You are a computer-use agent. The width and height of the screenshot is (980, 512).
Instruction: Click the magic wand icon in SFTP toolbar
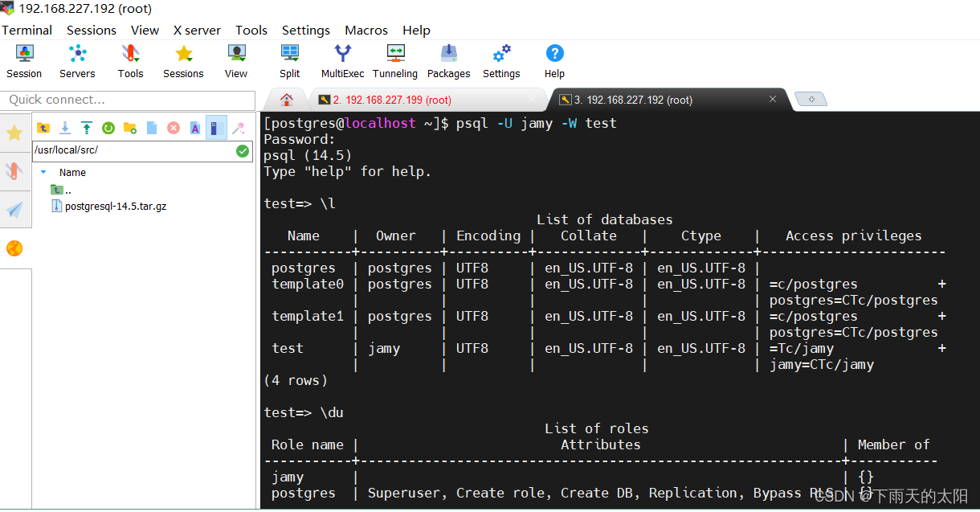point(239,128)
